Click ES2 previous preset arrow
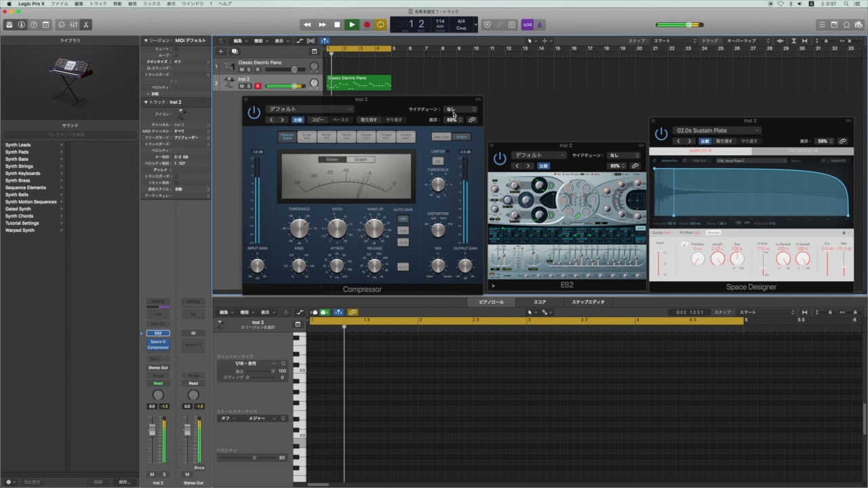Screen dimensions: 868x488 [x=517, y=166]
